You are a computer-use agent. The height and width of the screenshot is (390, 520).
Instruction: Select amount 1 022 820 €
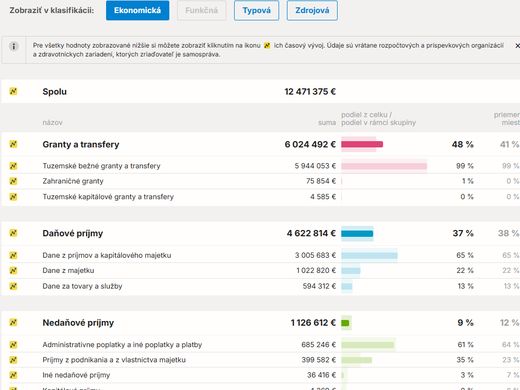click(x=316, y=270)
